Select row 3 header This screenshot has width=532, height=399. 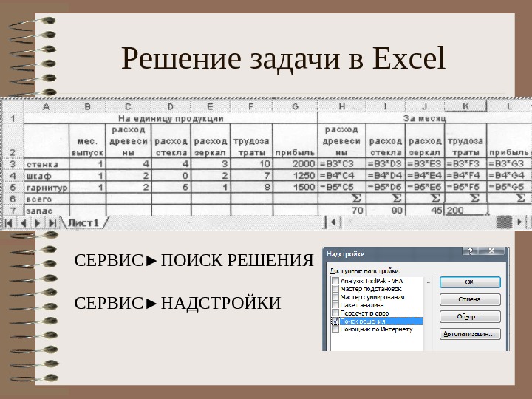coord(13,164)
